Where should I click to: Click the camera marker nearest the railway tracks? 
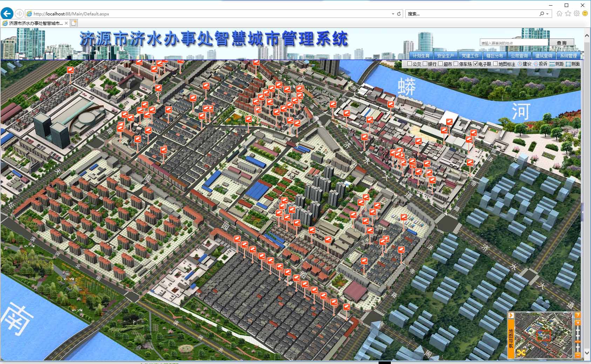pos(70,70)
